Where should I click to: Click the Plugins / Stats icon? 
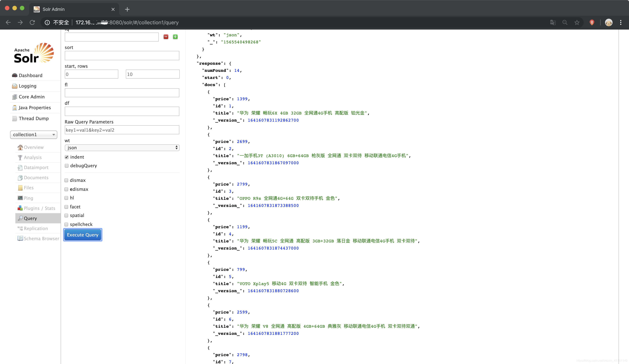20,208
